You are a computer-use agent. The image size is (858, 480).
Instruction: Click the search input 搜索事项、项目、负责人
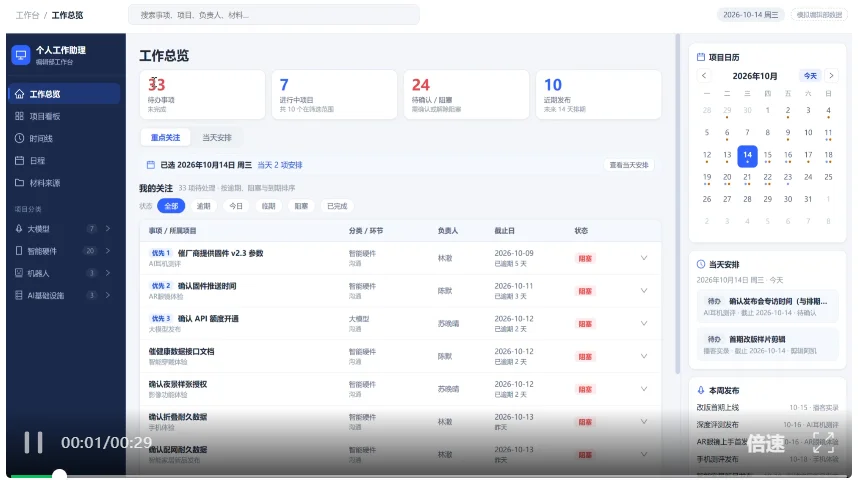[x=274, y=15]
